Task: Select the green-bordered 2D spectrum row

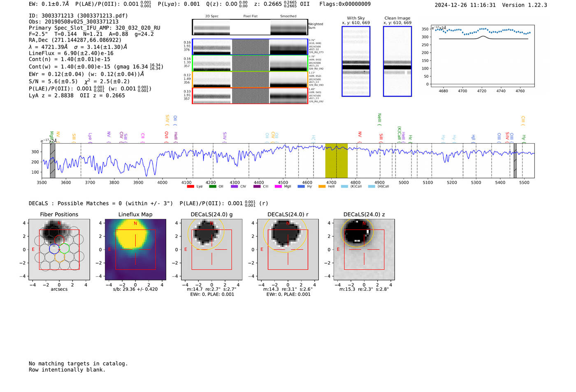Action: pyautogui.click(x=250, y=63)
